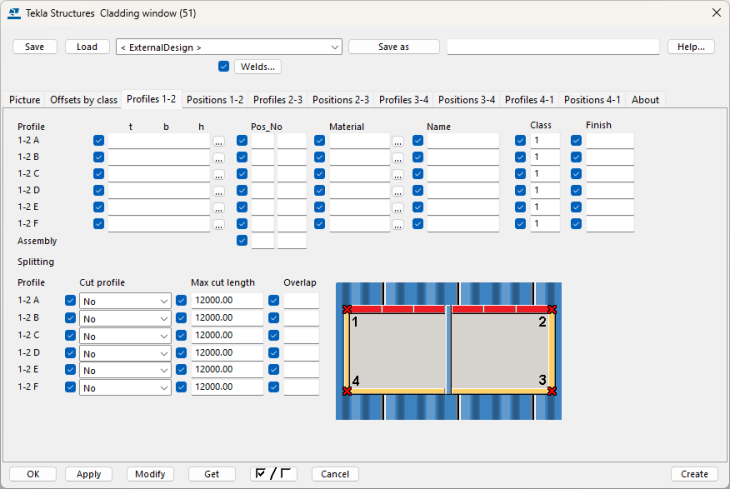Open profile browser for 1-2 A
This screenshot has width=730, height=489.
219,142
